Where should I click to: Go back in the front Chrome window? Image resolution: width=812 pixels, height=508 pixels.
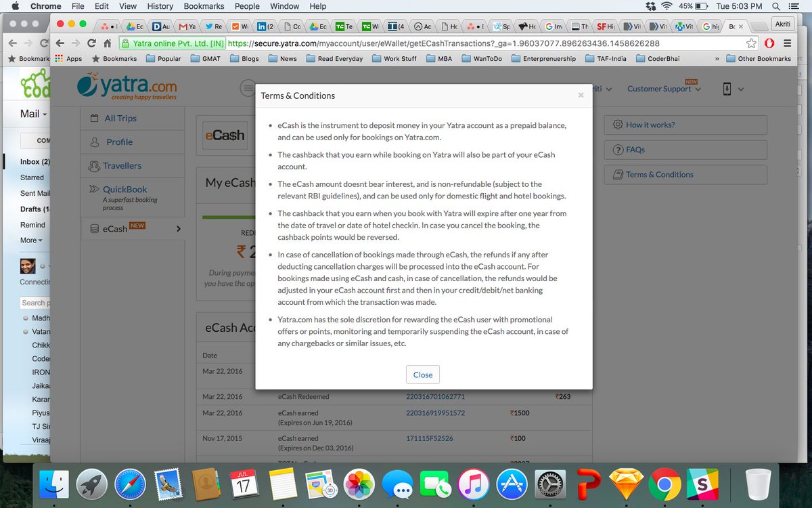[x=60, y=43]
